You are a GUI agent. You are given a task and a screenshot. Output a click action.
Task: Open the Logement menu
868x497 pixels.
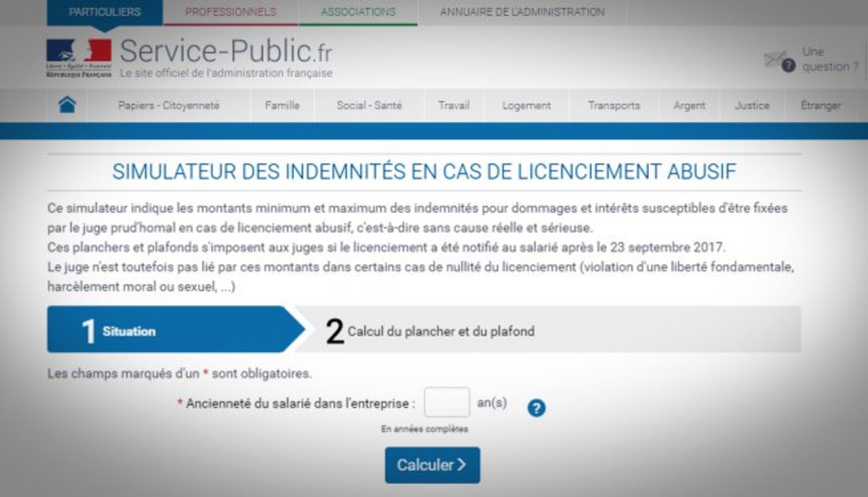(x=526, y=105)
